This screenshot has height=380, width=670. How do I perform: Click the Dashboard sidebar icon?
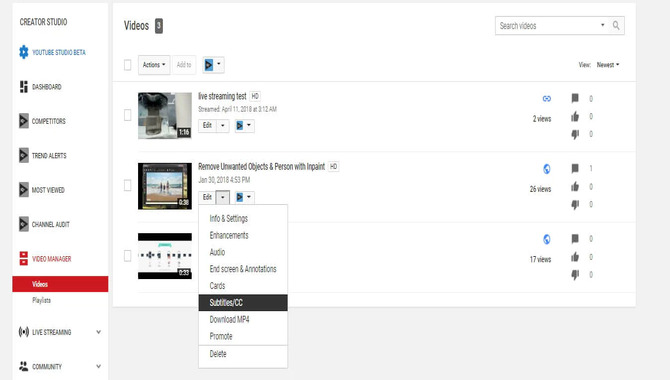pos(24,87)
